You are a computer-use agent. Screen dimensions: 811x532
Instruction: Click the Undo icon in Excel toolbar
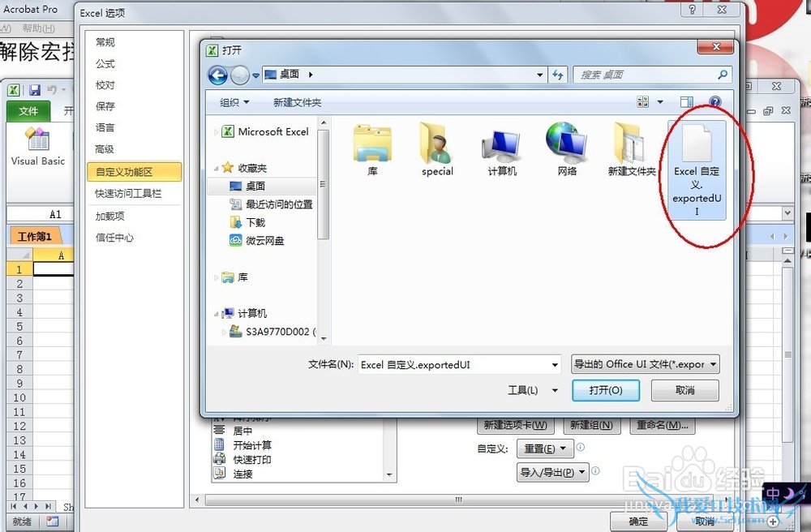(x=52, y=90)
